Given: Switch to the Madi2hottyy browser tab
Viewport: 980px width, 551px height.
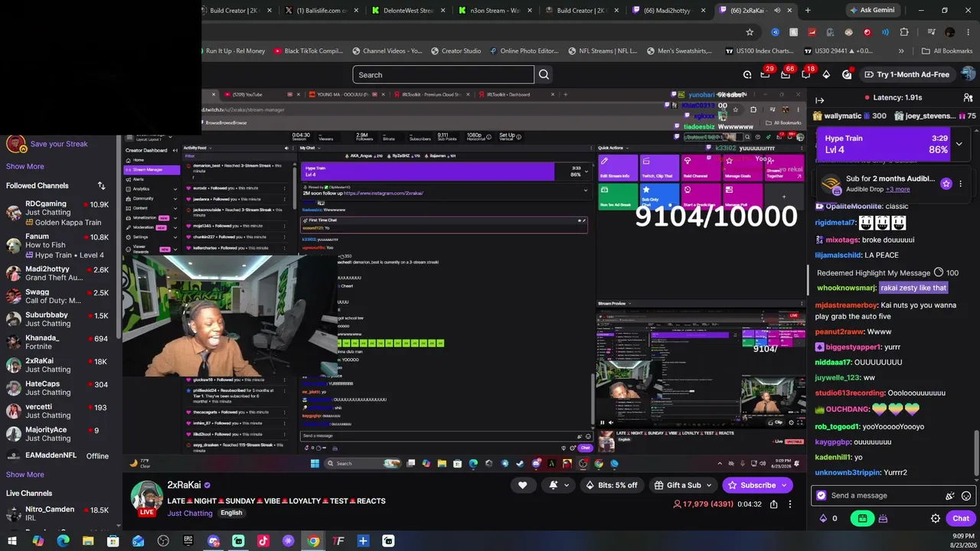Looking at the screenshot, I should (668, 10).
